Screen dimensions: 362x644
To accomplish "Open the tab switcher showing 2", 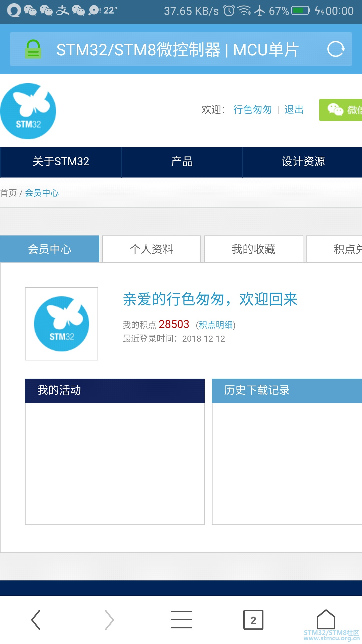I will (253, 620).
